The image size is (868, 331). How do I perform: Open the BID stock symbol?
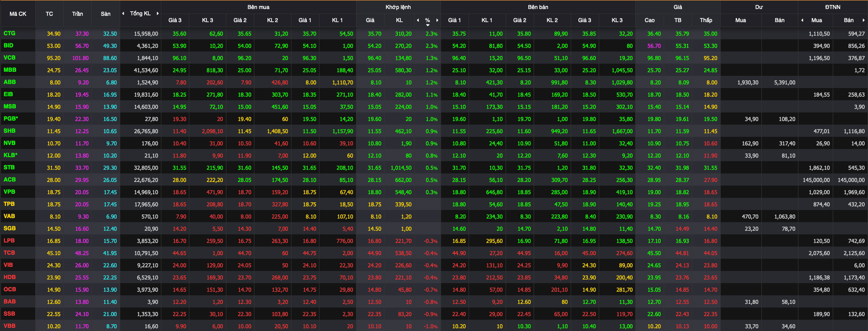pyautogui.click(x=9, y=46)
